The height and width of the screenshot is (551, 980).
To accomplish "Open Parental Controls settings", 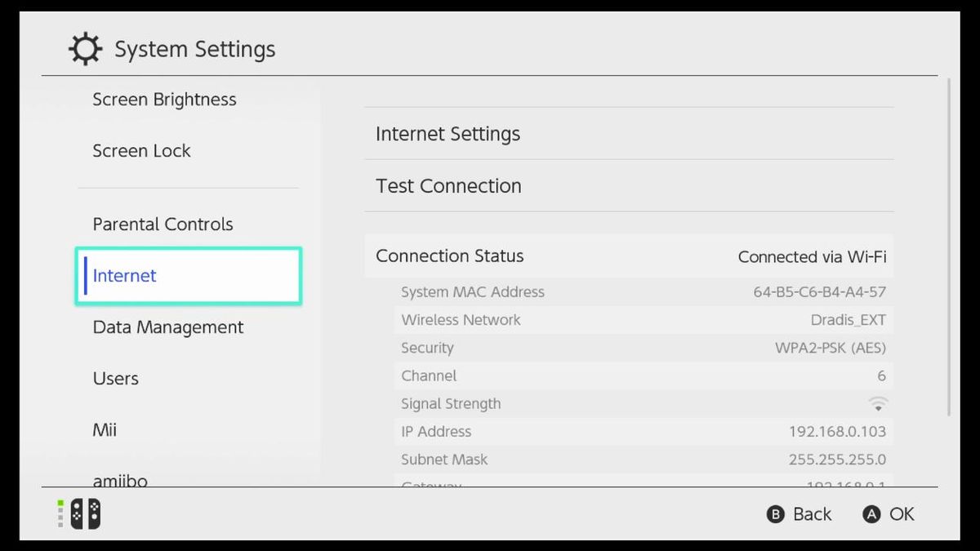I will pos(162,224).
